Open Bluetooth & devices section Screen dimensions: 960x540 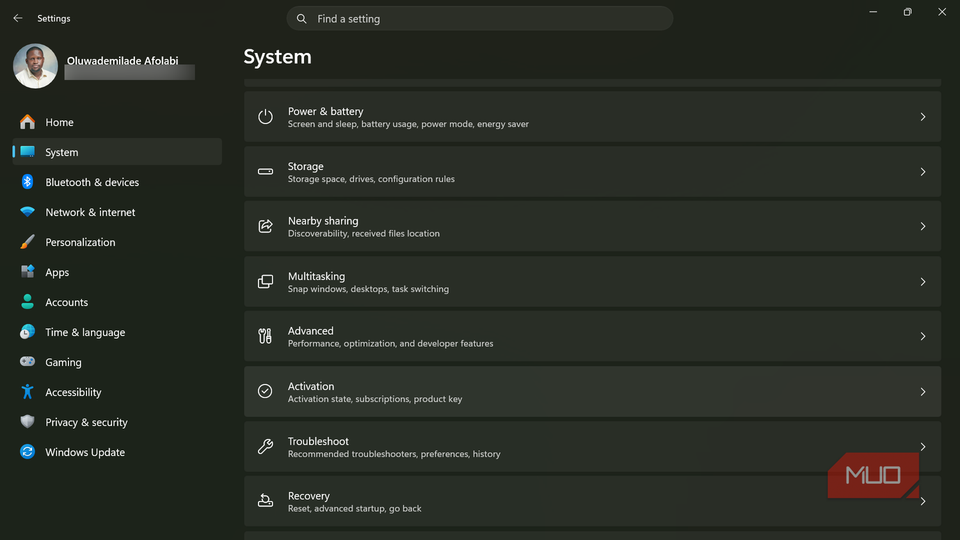click(117, 182)
